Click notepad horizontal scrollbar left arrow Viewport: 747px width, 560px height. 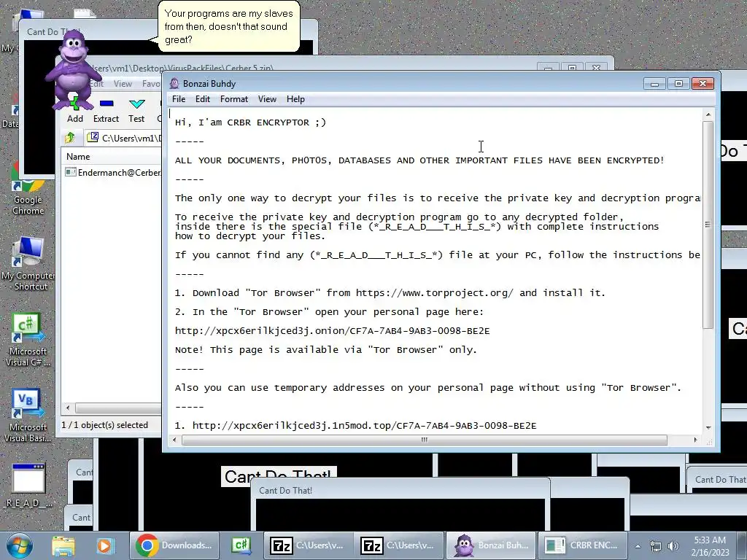174,440
